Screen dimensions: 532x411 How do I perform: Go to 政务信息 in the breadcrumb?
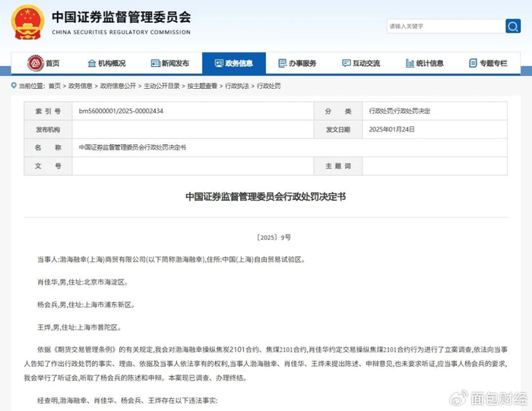pos(81,86)
